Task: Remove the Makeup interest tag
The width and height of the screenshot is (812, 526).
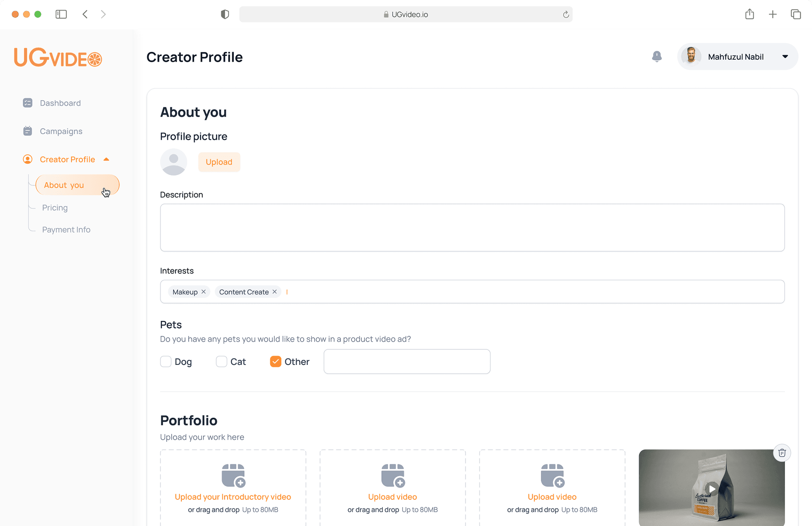Action: tap(203, 292)
